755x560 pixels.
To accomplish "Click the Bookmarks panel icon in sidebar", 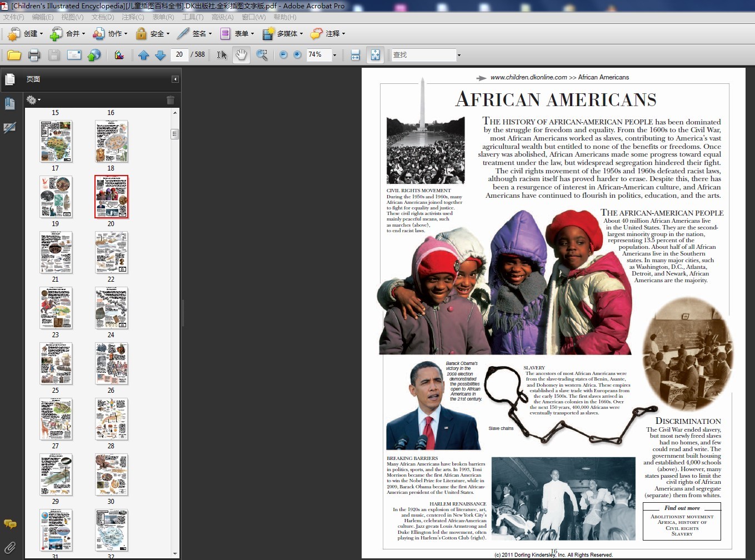I will [9, 103].
